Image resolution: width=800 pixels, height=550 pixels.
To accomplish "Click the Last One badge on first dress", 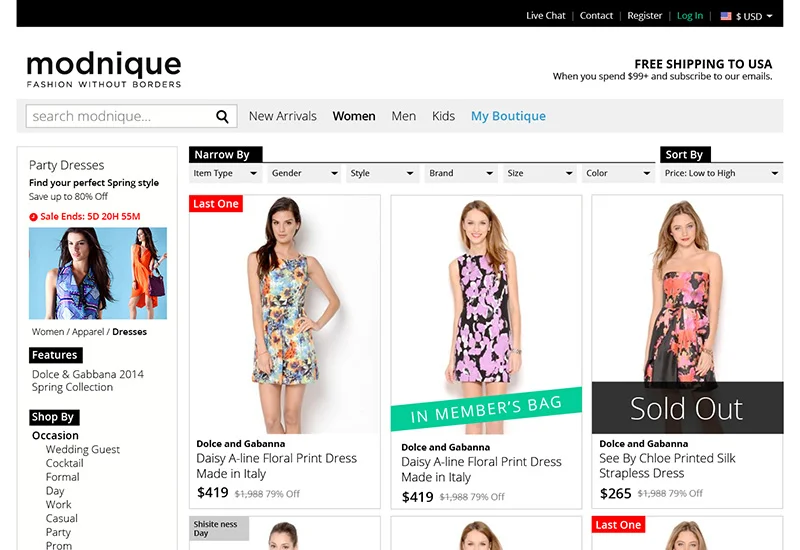I will (216, 204).
